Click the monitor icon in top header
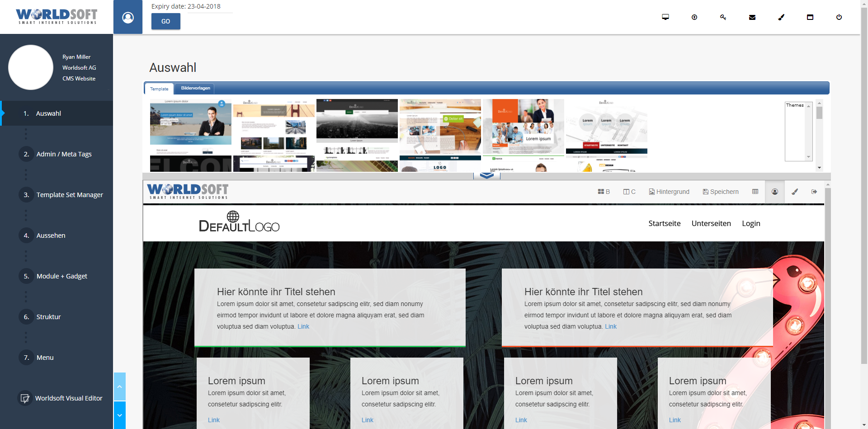The width and height of the screenshot is (868, 429). point(665,17)
